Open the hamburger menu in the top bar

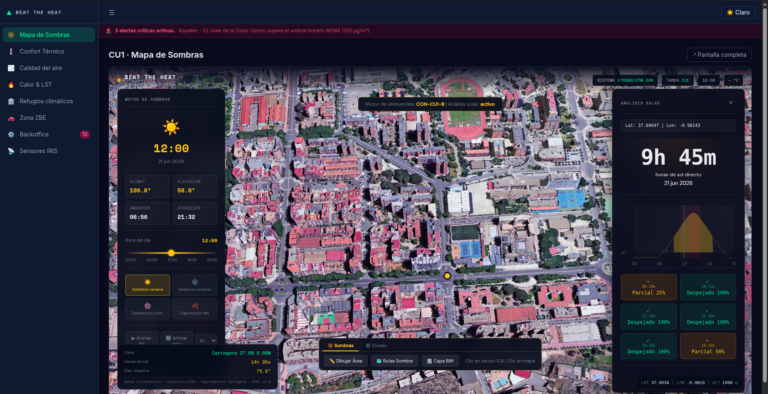point(112,12)
